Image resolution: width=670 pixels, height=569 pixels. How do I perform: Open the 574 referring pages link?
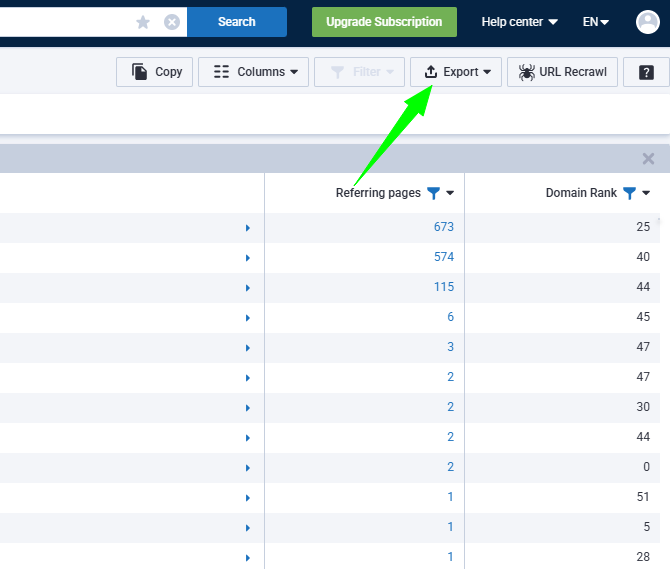(x=443, y=257)
